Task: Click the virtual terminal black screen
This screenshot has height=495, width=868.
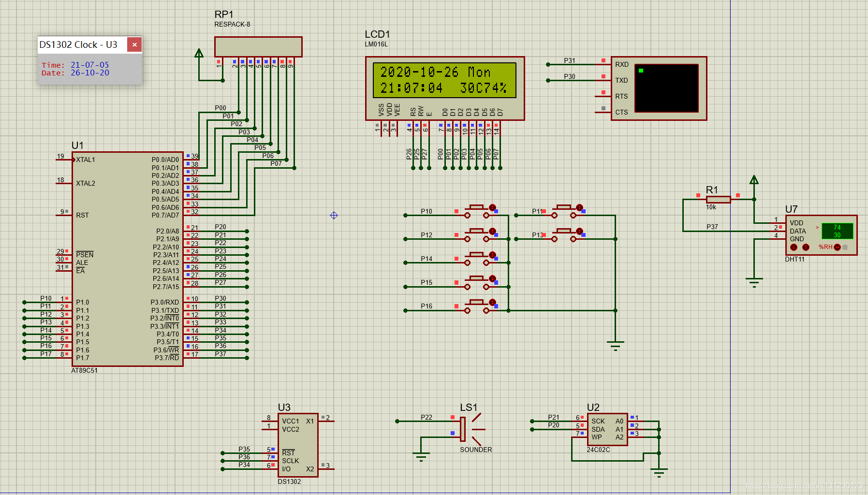Action: click(x=666, y=88)
